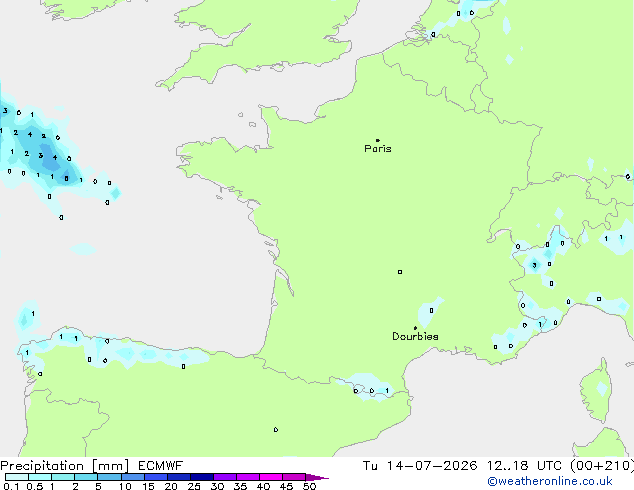This screenshot has height=490, width=634.
Task: Click the Dourbies location label
Action: tap(415, 336)
